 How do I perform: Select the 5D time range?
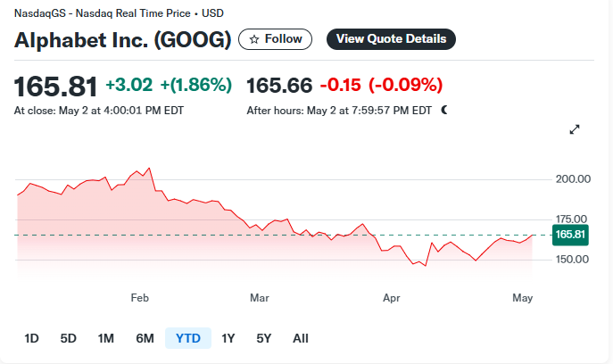(68, 338)
